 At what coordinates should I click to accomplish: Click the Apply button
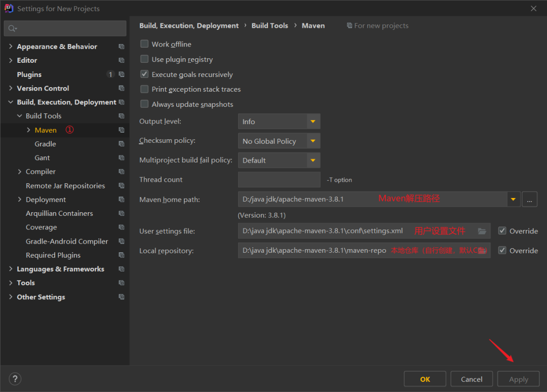point(519,379)
